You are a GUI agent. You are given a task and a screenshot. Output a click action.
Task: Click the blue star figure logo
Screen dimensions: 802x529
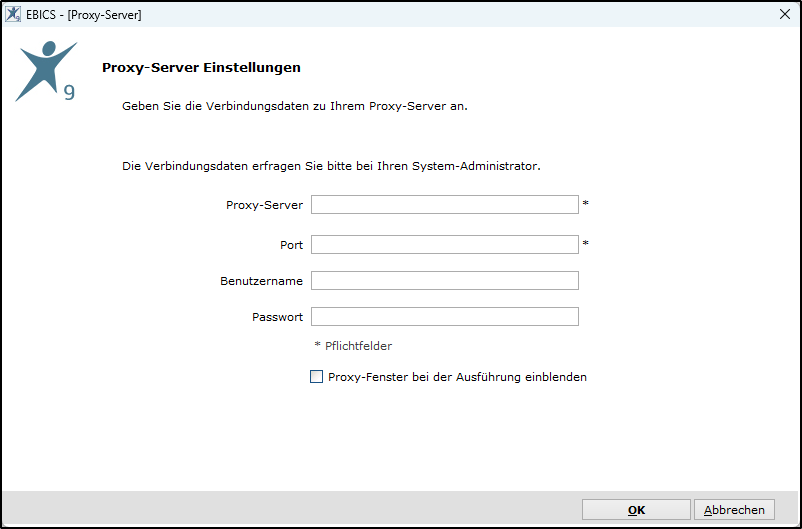pyautogui.click(x=46, y=71)
